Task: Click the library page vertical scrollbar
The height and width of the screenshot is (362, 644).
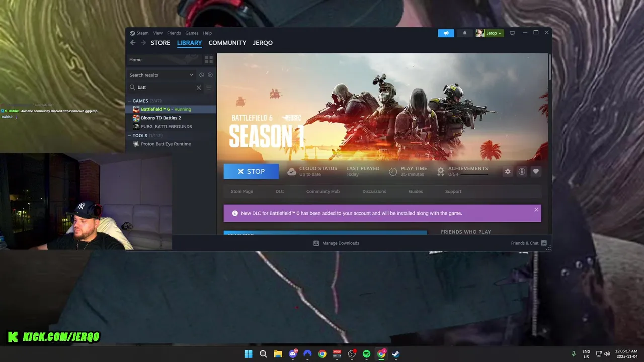Action: (x=549, y=67)
